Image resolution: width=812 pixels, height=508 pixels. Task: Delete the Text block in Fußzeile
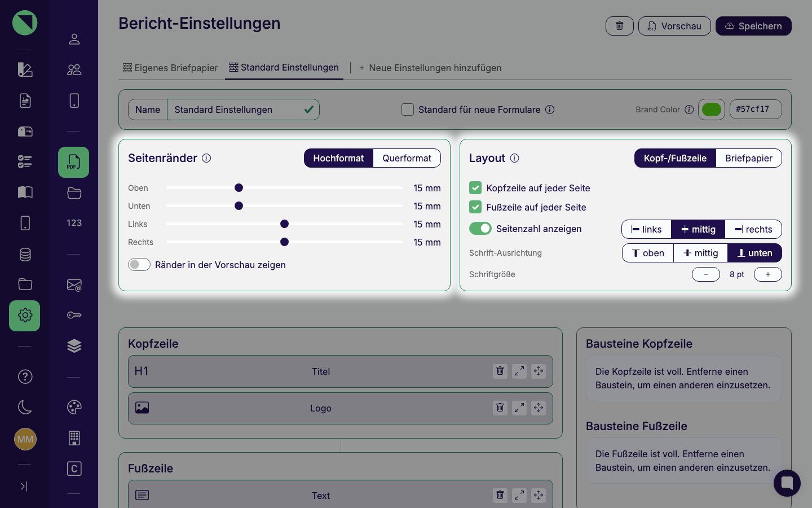500,495
